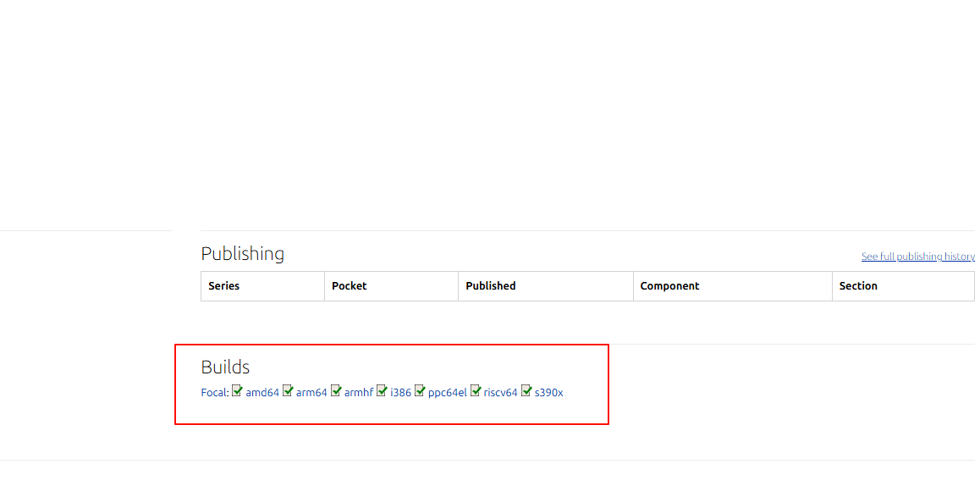Open the s390x build link

(548, 393)
